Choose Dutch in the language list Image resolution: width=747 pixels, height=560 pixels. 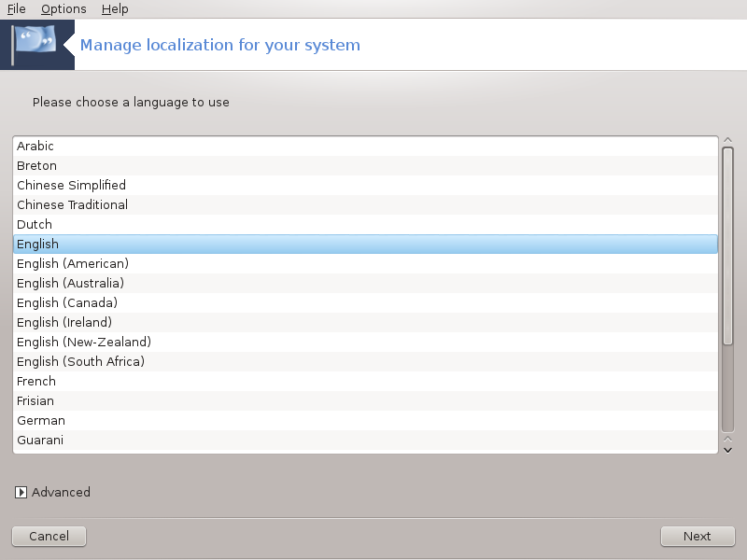coord(365,224)
